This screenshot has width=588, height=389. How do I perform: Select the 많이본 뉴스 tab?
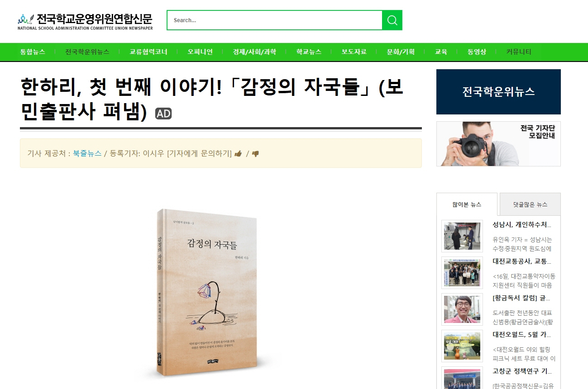[x=467, y=204]
